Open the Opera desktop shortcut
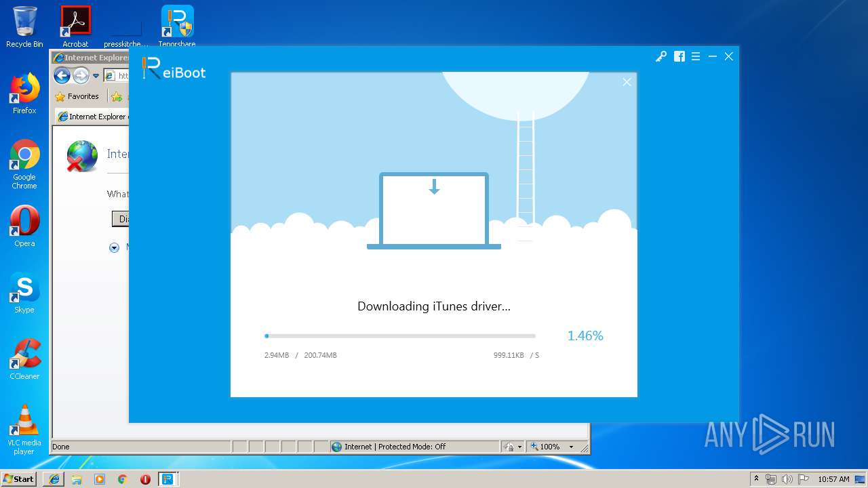This screenshot has height=488, width=868. pyautogui.click(x=24, y=226)
